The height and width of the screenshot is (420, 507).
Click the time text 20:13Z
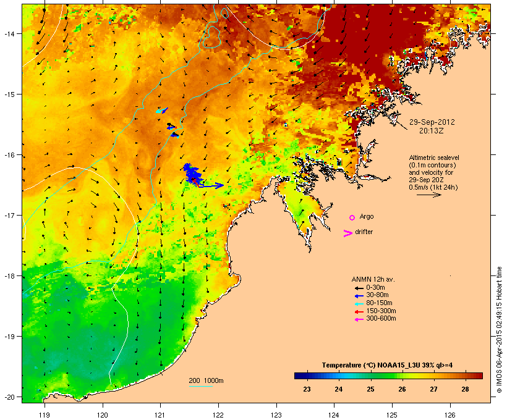(x=432, y=130)
